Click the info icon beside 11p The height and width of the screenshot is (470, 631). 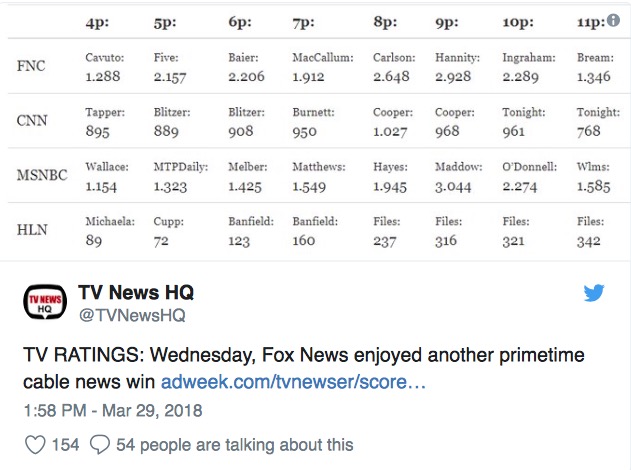(613, 20)
